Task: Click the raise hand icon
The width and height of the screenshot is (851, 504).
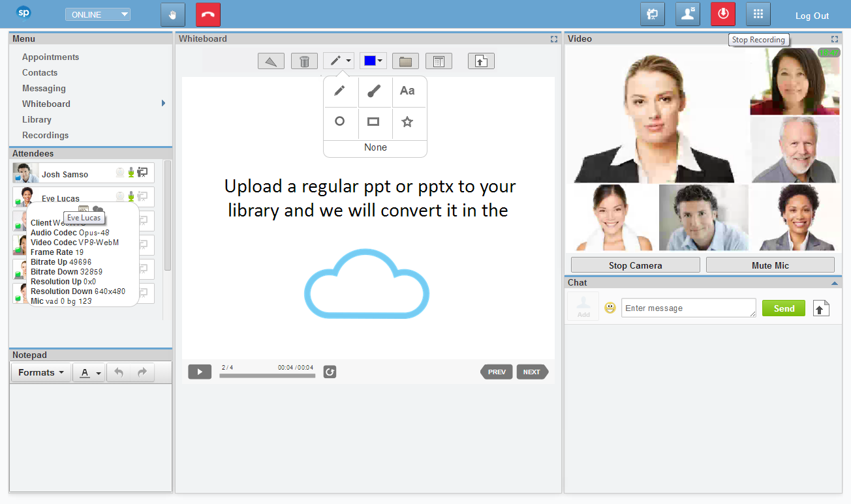Action: (x=173, y=14)
